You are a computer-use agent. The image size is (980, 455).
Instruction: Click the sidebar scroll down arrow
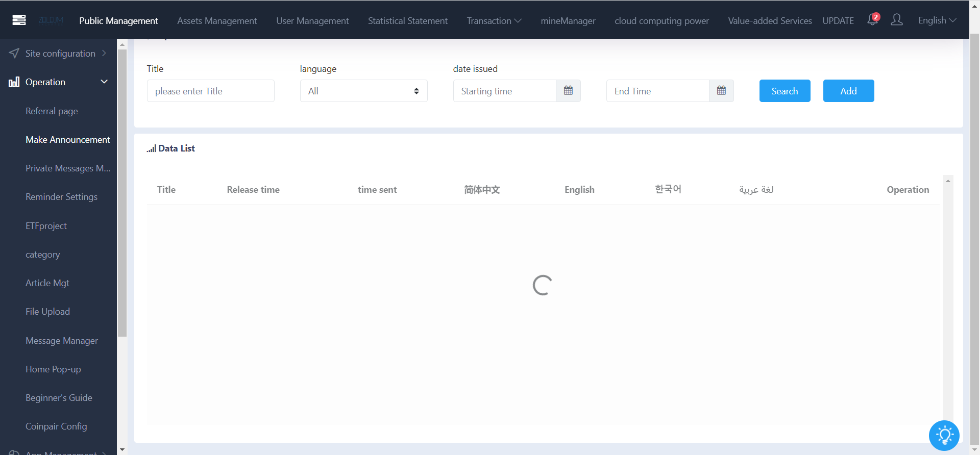click(122, 450)
